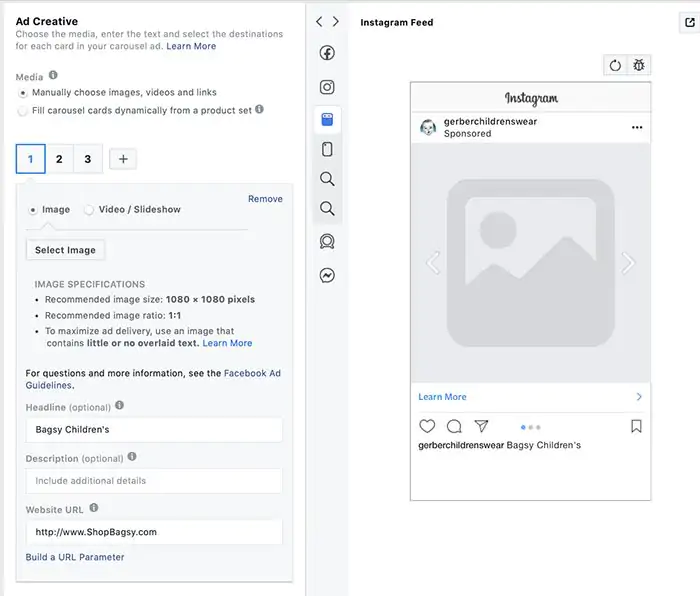Click the Instagram logo in preview header
This screenshot has height=596, width=700.
click(x=531, y=98)
